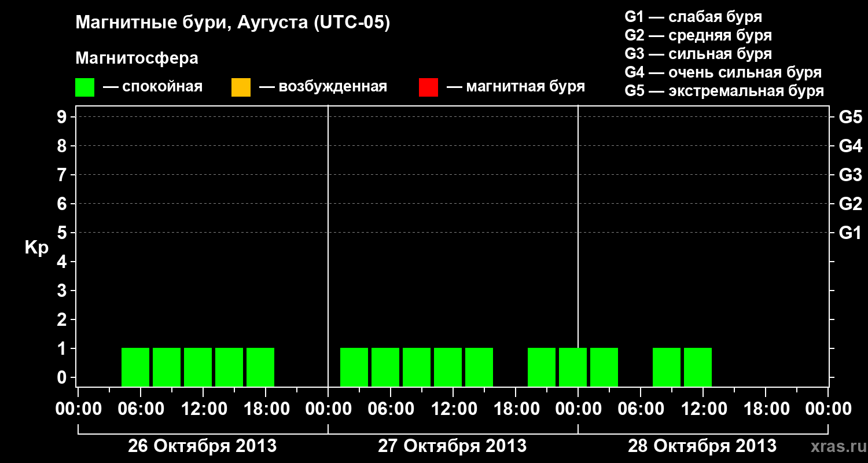Click the last green bar on 28 October
The height and width of the screenshot is (463, 868).
698,367
